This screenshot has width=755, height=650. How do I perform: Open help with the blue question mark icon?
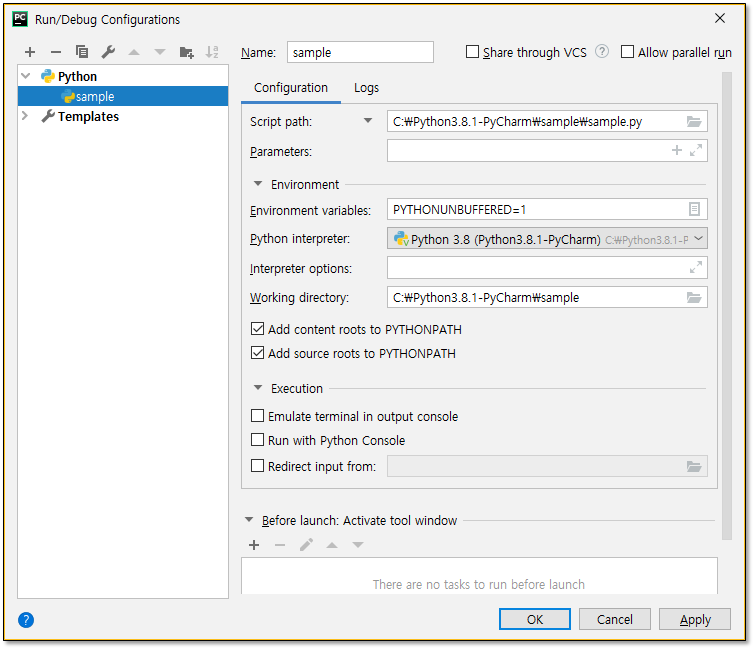click(x=26, y=620)
